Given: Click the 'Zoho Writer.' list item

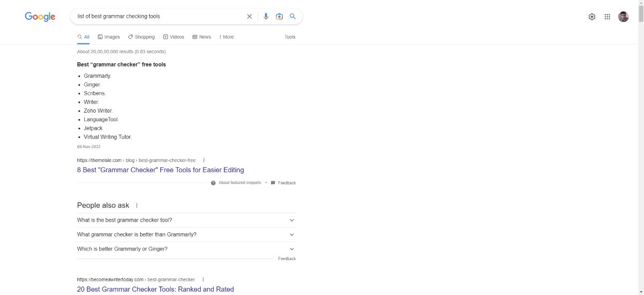Looking at the screenshot, I should [x=98, y=111].
